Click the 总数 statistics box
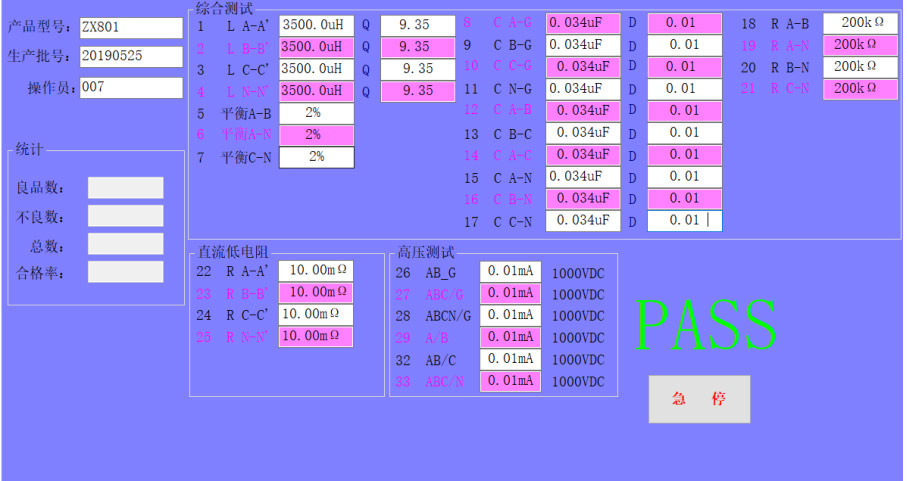Screen dimensions: 907x481 [125, 244]
